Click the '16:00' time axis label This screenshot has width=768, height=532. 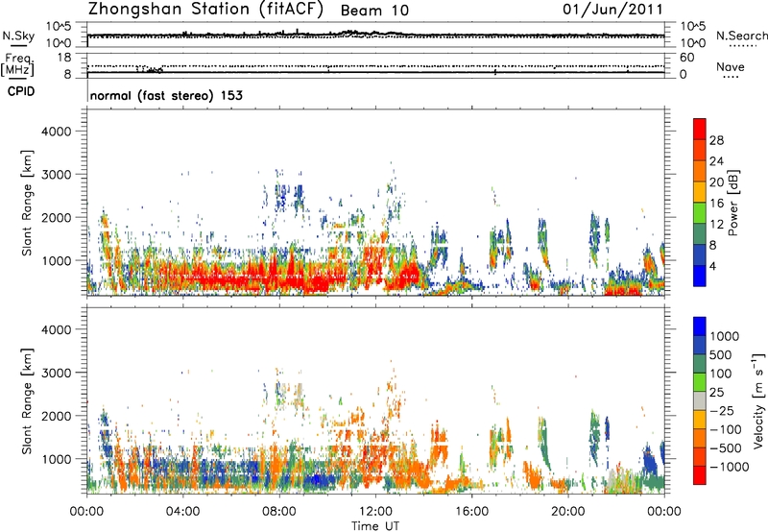(471, 512)
